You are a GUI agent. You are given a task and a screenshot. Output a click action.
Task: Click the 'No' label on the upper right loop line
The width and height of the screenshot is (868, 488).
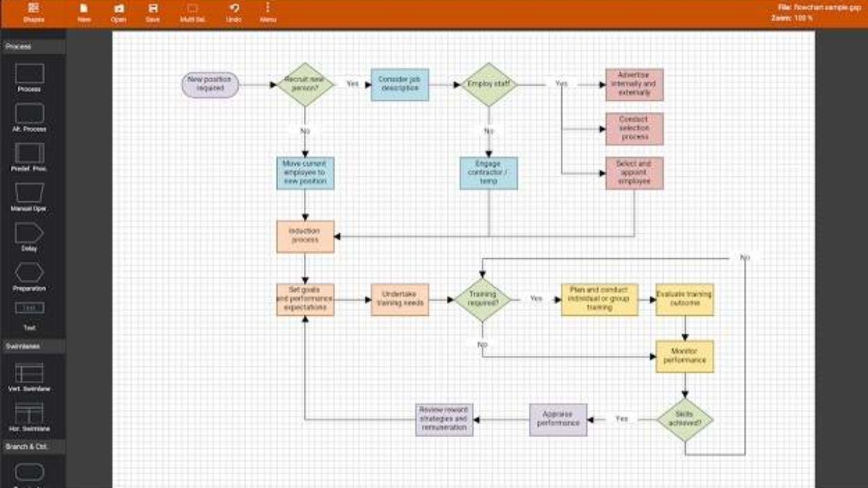click(745, 258)
